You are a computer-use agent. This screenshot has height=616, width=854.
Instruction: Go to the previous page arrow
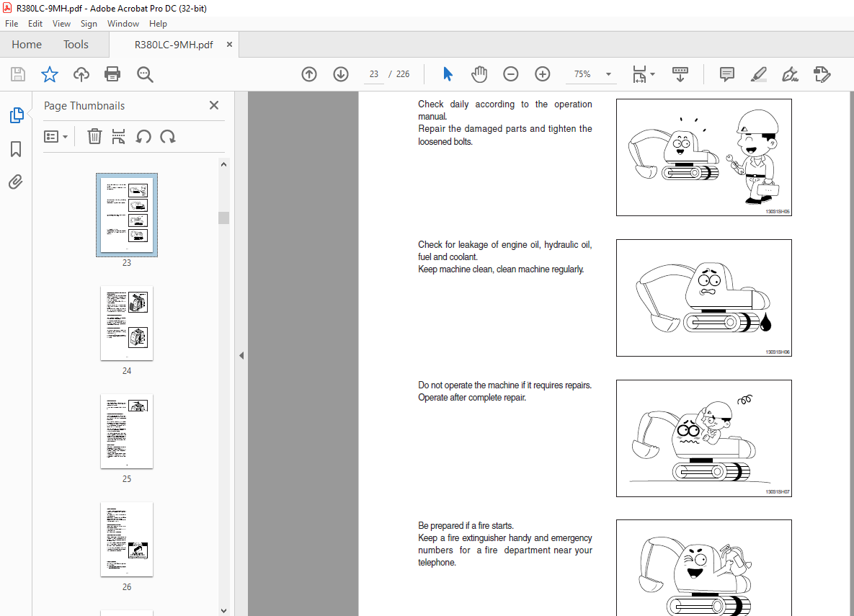click(x=309, y=74)
